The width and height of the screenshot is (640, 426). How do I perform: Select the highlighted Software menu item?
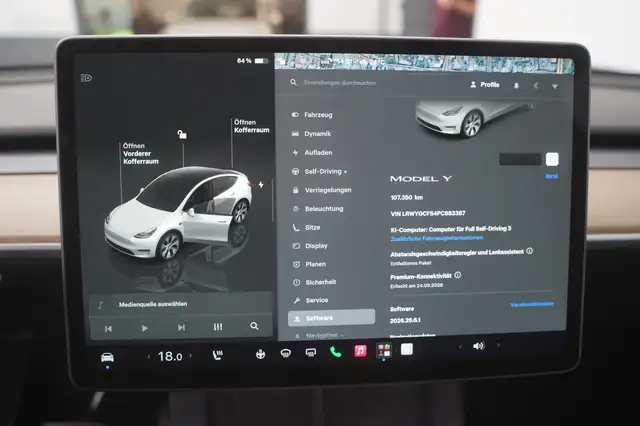pos(331,318)
